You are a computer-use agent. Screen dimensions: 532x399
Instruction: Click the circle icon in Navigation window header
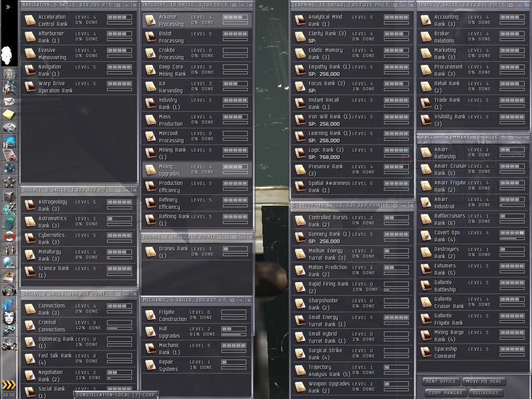point(118,5)
